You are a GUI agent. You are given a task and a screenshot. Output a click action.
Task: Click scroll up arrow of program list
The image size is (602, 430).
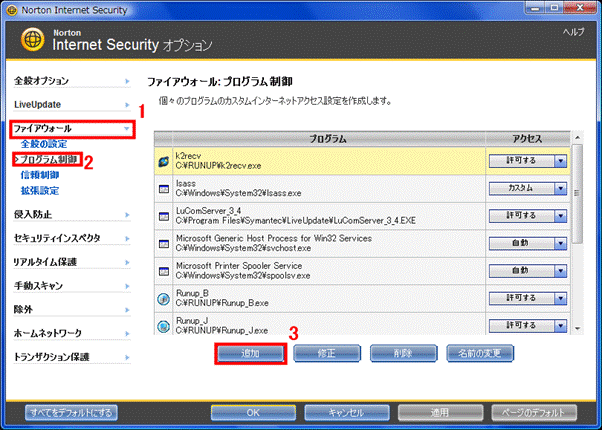[x=577, y=137]
